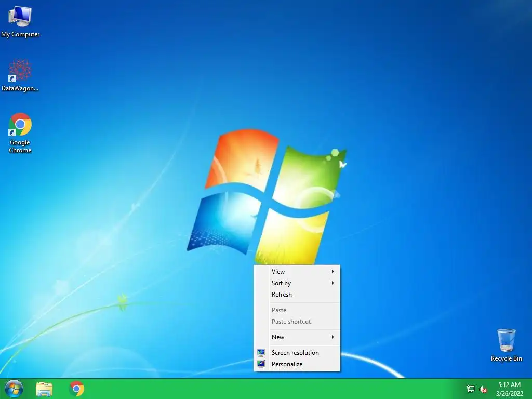
Task: Click the Paste shortcut menu entry
Action: click(297, 321)
